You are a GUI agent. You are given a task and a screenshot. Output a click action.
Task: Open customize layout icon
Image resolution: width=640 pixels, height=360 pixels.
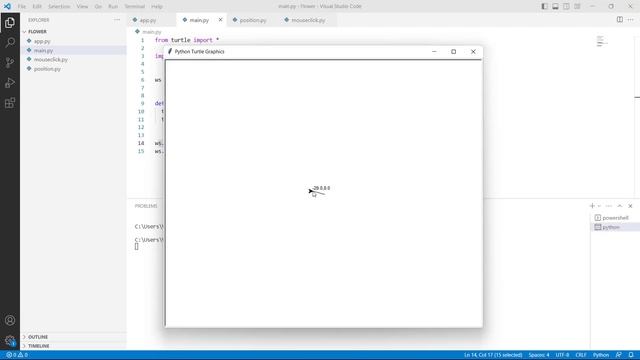coord(578,6)
